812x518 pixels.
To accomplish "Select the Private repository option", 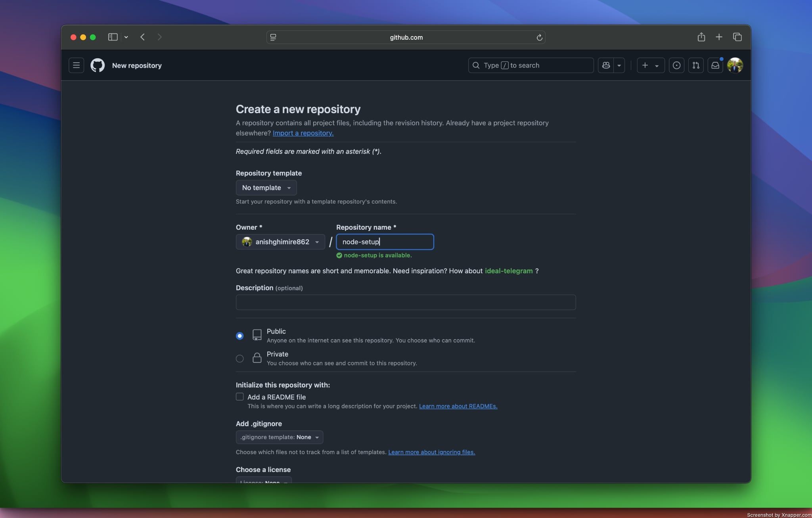I will click(239, 358).
